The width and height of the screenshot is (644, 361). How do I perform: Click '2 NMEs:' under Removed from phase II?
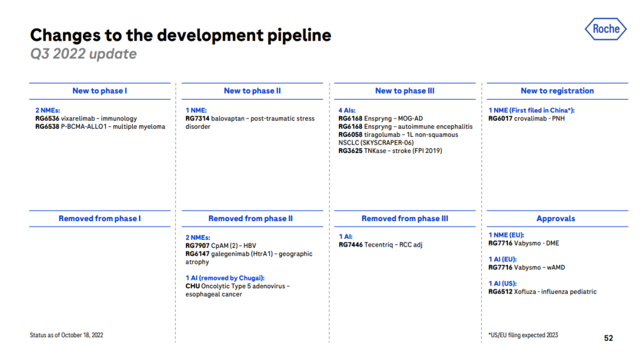click(x=197, y=238)
